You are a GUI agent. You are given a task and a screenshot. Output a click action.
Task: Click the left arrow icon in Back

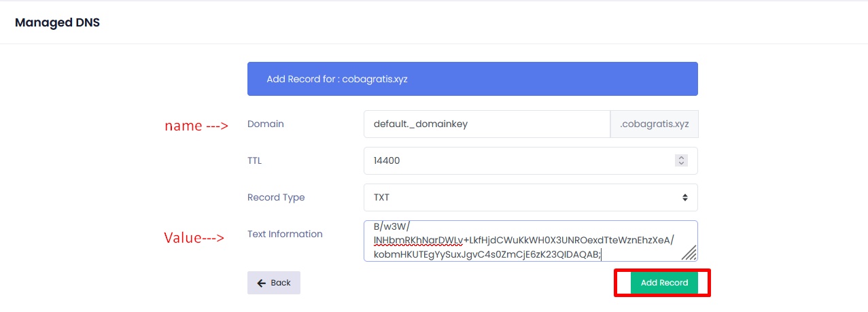[261, 283]
